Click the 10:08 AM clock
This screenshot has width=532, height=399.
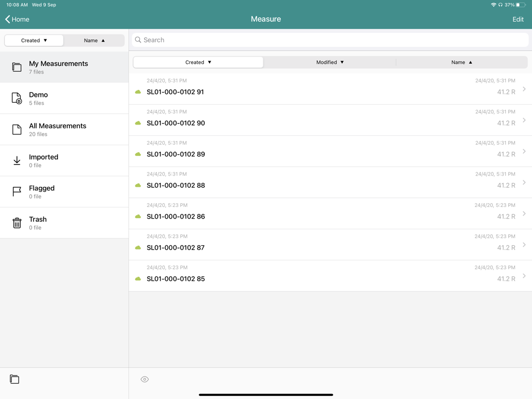click(17, 5)
